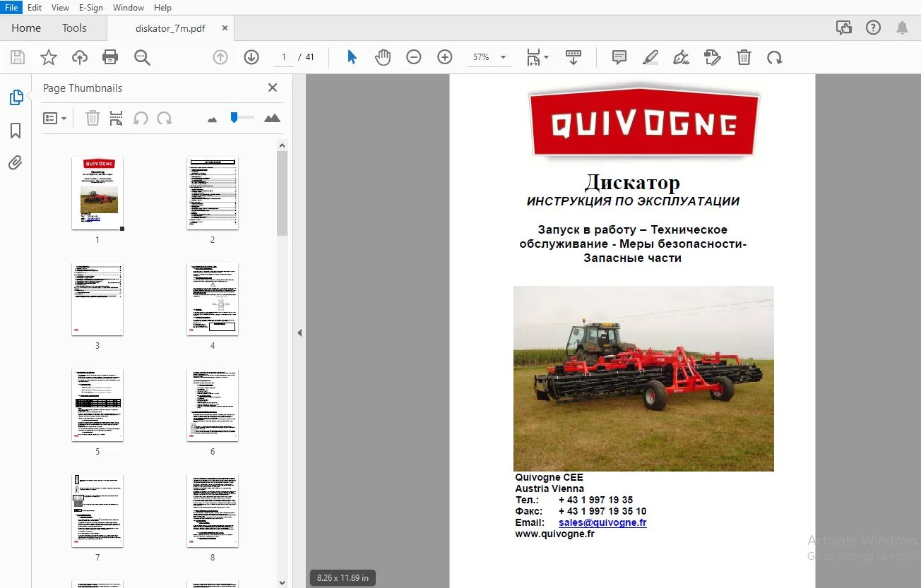Select page 1 thumbnail

click(x=97, y=193)
